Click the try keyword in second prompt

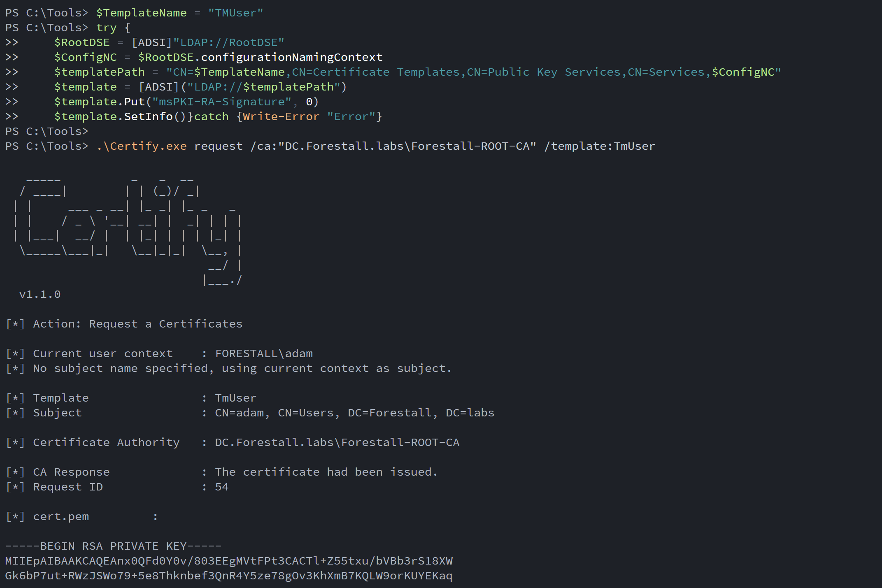[x=106, y=28]
